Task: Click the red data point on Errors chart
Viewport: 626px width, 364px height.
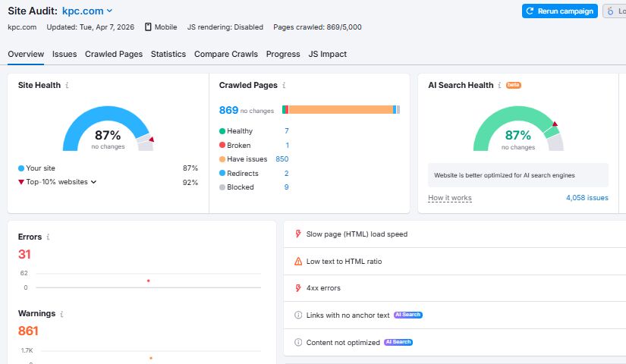Action: click(x=149, y=281)
